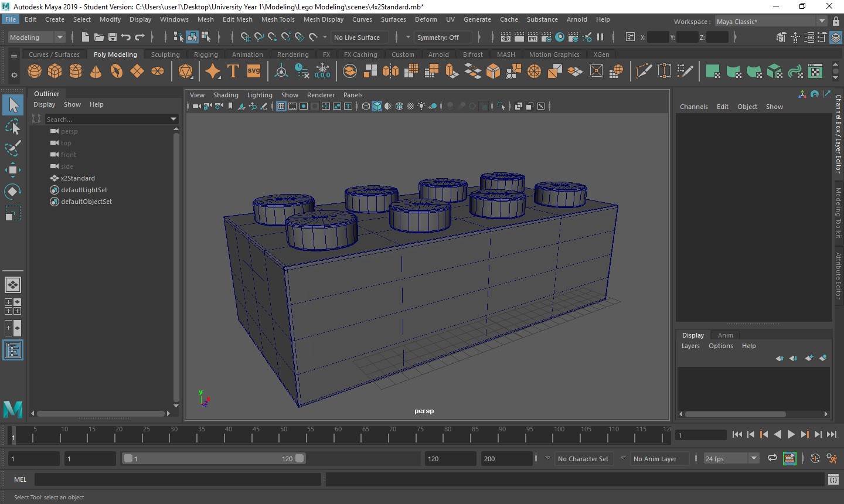Expand the Workspace Maya Classic dropdown
Screen dimensions: 844x504
click(821, 21)
